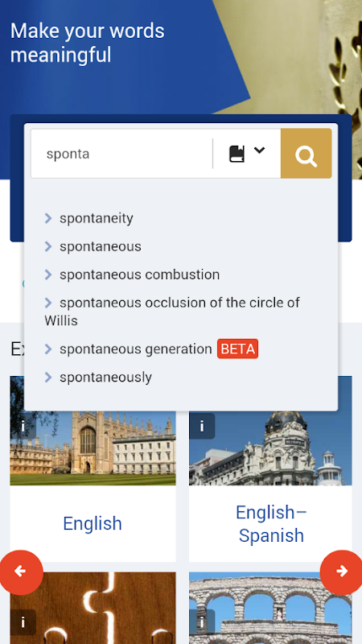Viewport: 362px width, 644px height.
Task: Click info icon on Cambridge chapel image
Action: [x=23, y=427]
